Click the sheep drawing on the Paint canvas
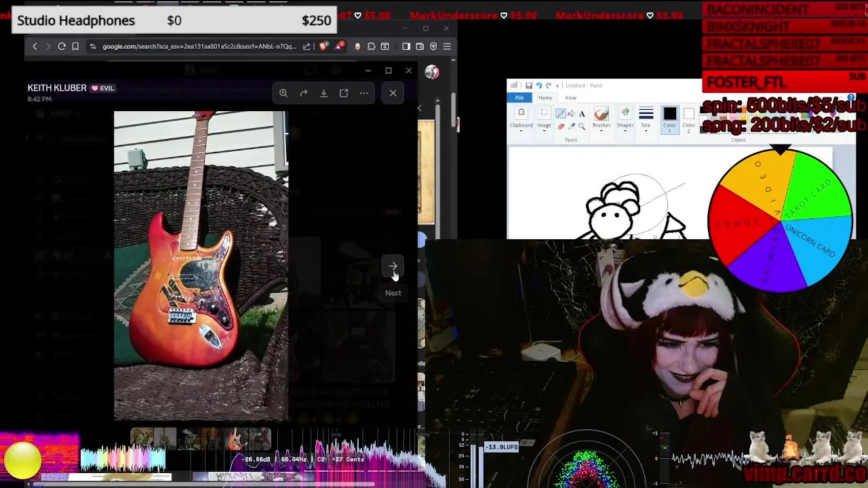This screenshot has height=488, width=868. click(613, 210)
